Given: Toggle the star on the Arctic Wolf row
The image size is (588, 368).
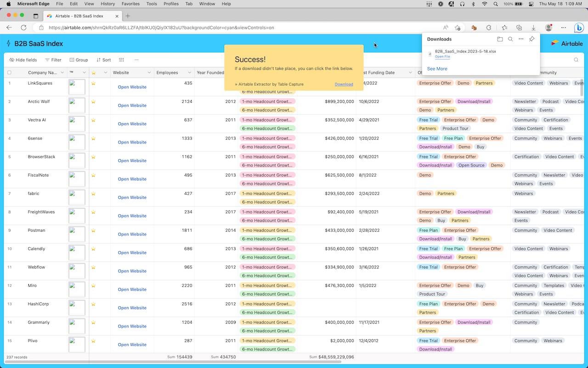Looking at the screenshot, I should tap(93, 102).
